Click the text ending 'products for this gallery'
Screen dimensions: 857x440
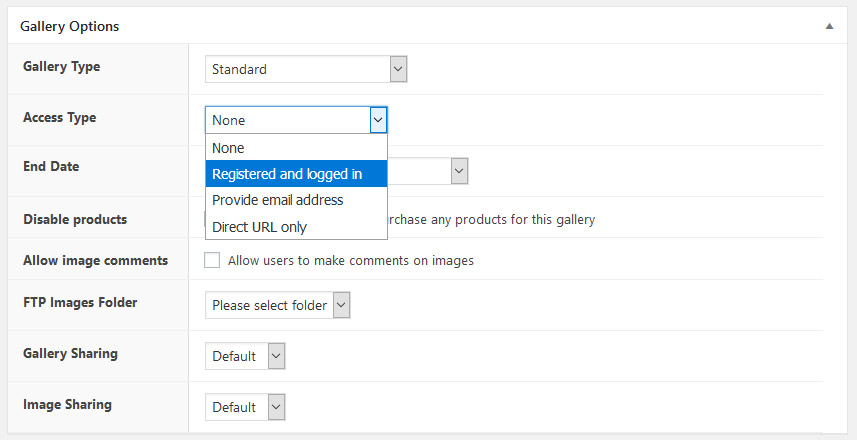[x=491, y=220]
